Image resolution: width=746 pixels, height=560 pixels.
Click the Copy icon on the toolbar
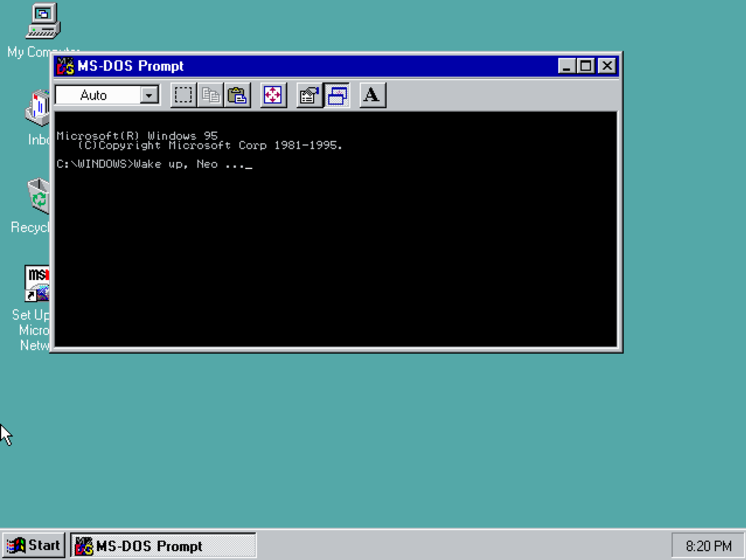[x=210, y=95]
